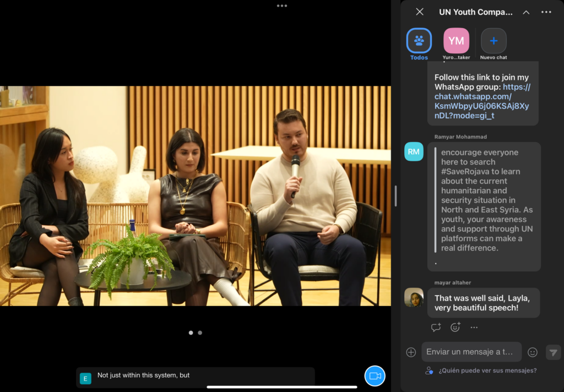This screenshot has height=392, width=564.
Task: Open the WhatsApp group invite link
Action: point(481,101)
